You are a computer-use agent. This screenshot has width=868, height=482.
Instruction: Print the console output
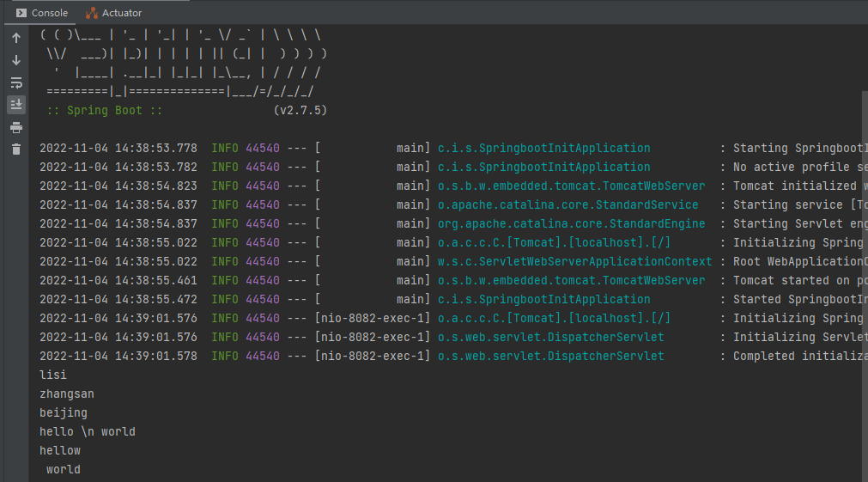(16, 127)
